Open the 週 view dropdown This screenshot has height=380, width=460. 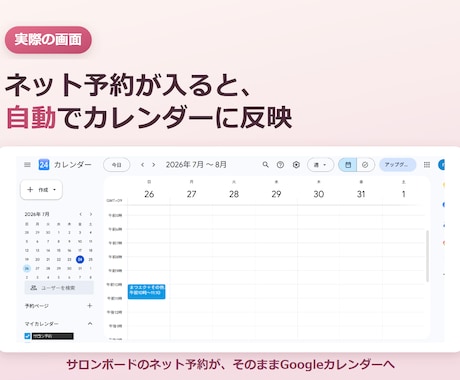point(320,165)
